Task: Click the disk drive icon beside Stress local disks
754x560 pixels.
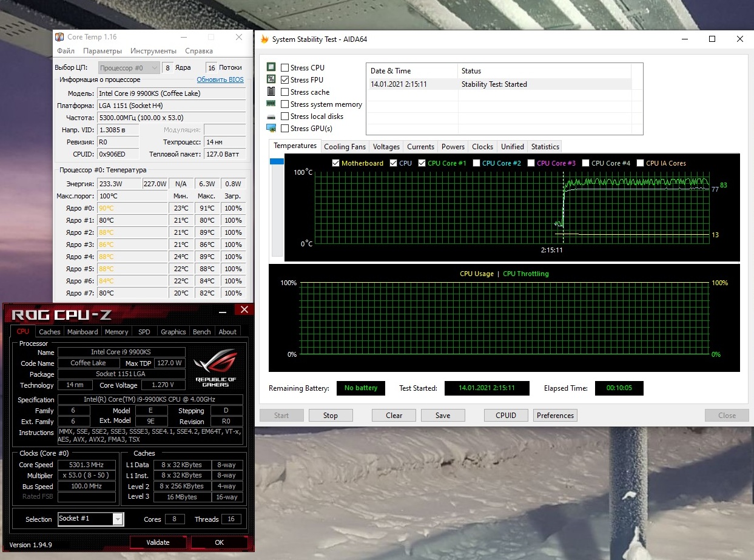Action: click(x=271, y=116)
